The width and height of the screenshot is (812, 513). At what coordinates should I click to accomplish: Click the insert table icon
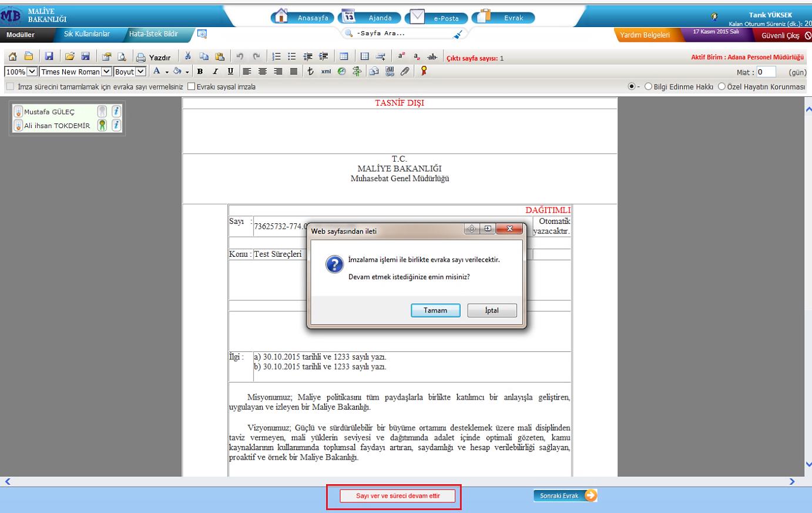coord(344,56)
